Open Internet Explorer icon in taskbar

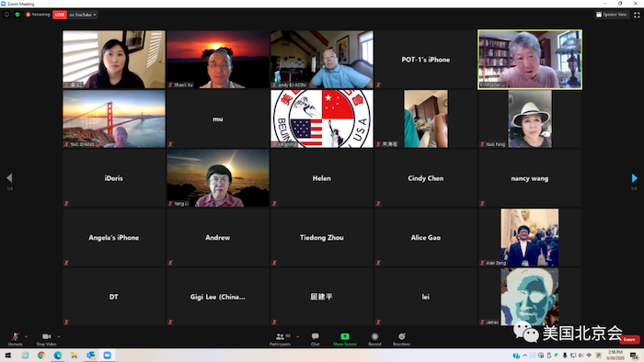point(25,355)
